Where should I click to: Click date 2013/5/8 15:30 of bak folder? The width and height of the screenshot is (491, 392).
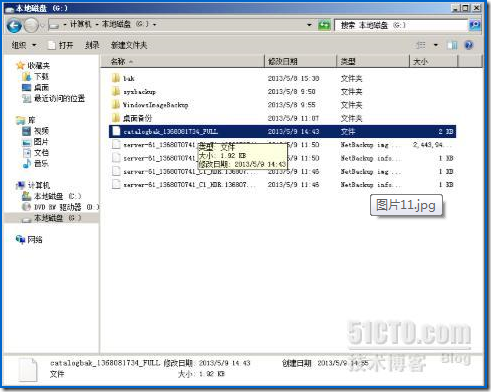pyautogui.click(x=293, y=79)
